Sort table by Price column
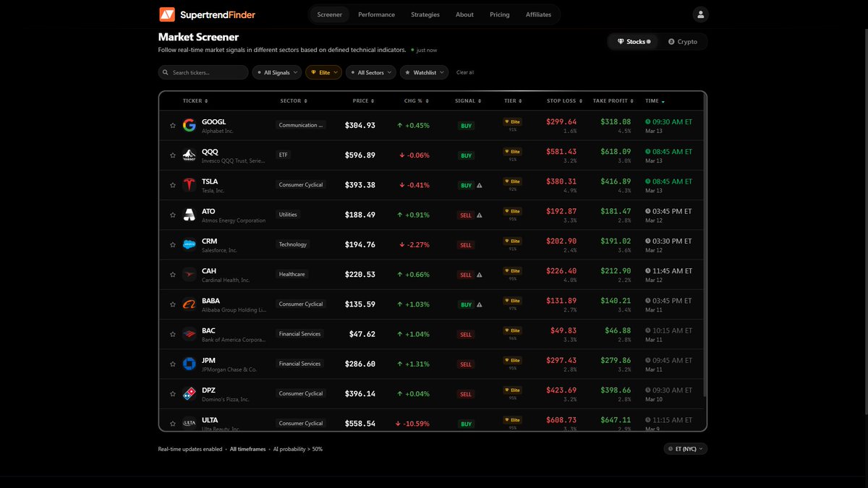 363,101
